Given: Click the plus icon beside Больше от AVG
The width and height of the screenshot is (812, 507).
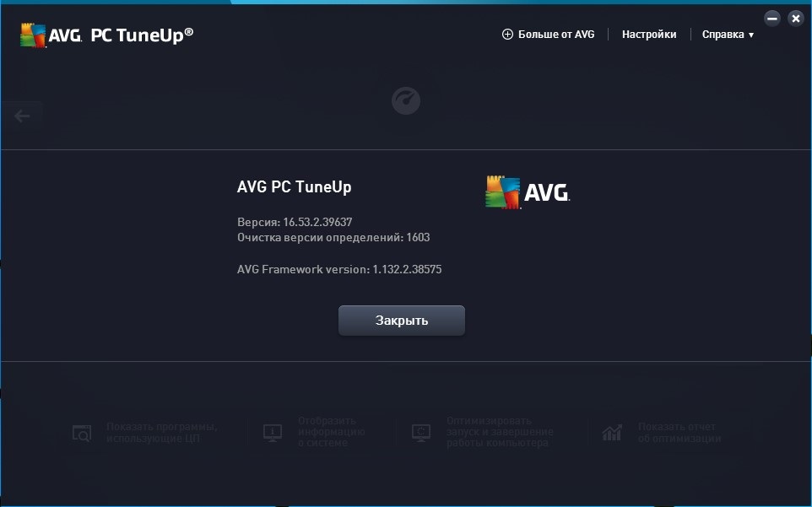Looking at the screenshot, I should coord(507,34).
